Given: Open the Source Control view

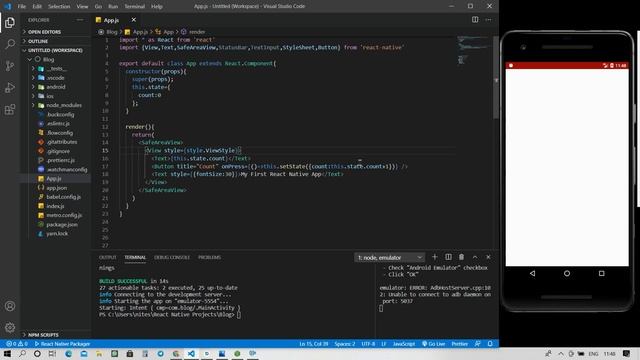Looking at the screenshot, I should (x=10, y=66).
